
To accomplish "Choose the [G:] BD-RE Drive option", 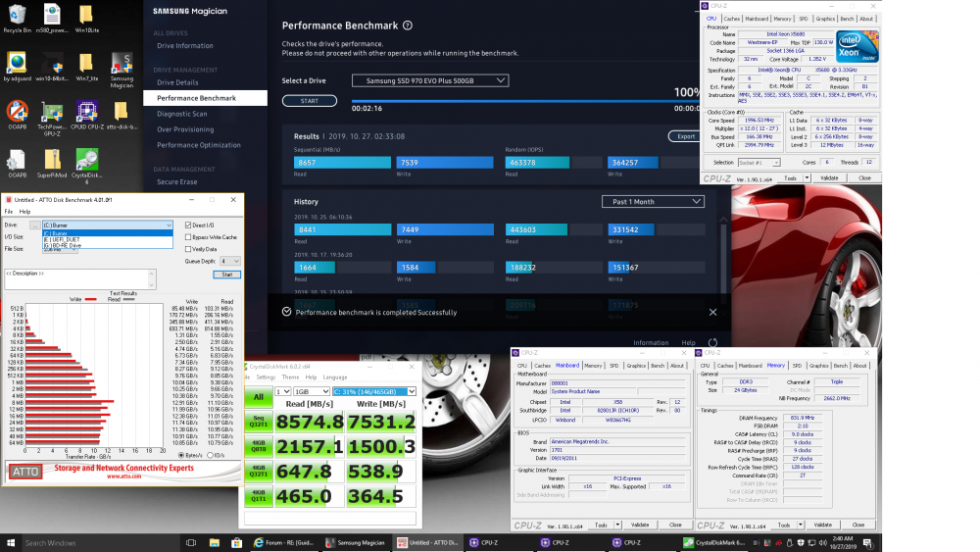I will pos(108,246).
